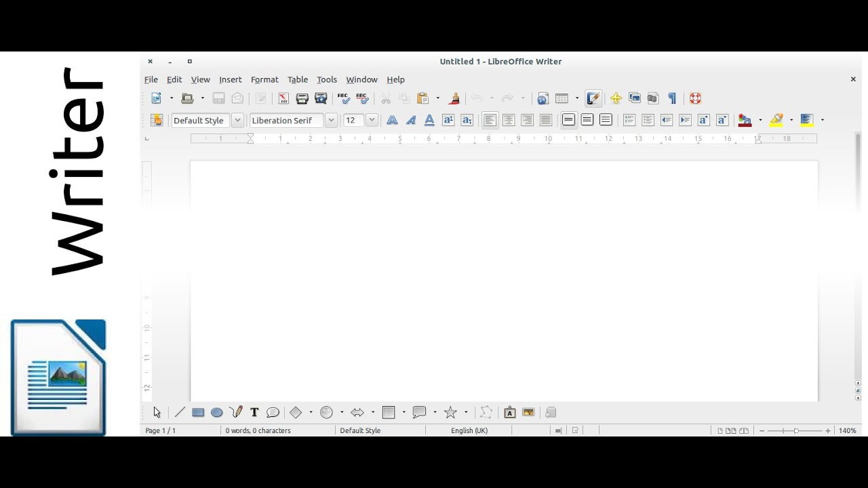The image size is (868, 488).
Task: Select the Freeform Line tool
Action: click(x=236, y=412)
